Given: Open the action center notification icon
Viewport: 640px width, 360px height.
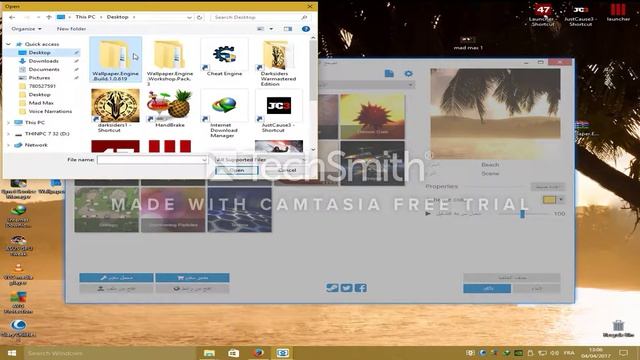Looking at the screenshot, I should [x=623, y=353].
